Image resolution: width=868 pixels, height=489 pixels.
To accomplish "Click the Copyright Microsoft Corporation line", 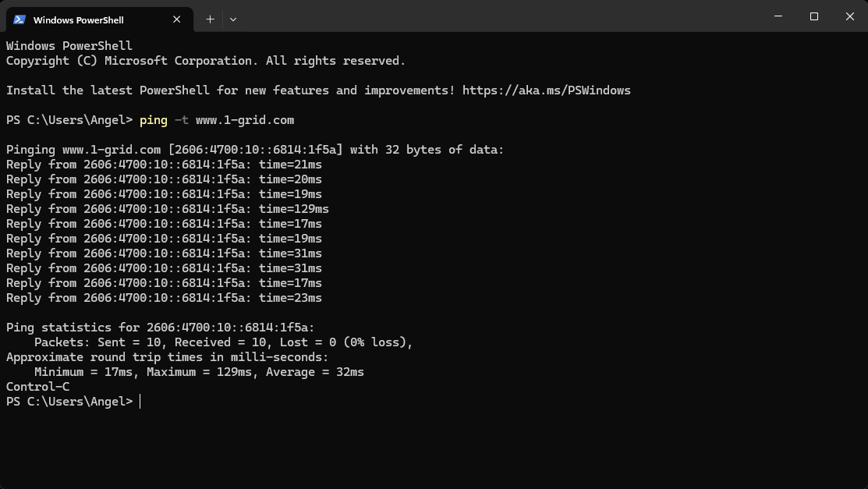I will pyautogui.click(x=205, y=61).
